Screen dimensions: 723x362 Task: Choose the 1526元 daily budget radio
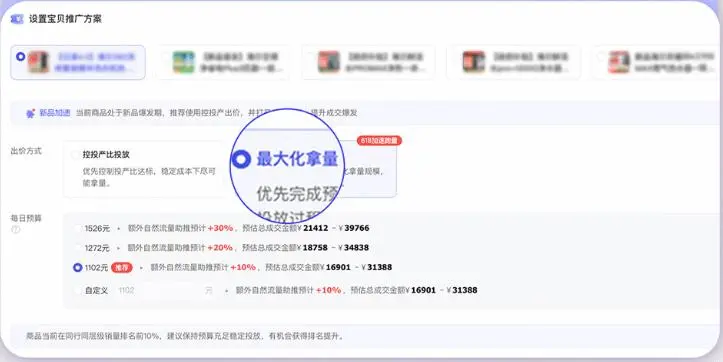(x=77, y=228)
